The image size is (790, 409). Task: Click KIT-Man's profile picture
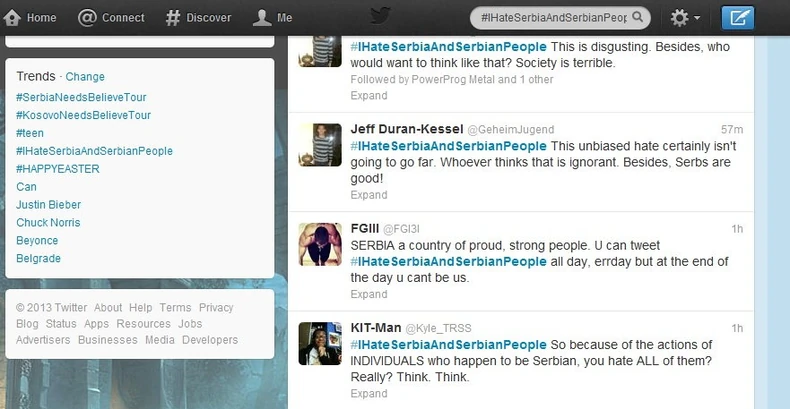pyautogui.click(x=320, y=344)
